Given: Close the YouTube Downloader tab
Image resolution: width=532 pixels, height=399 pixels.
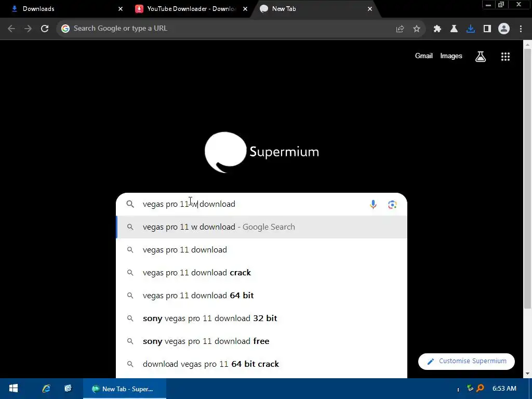Looking at the screenshot, I should point(245,9).
